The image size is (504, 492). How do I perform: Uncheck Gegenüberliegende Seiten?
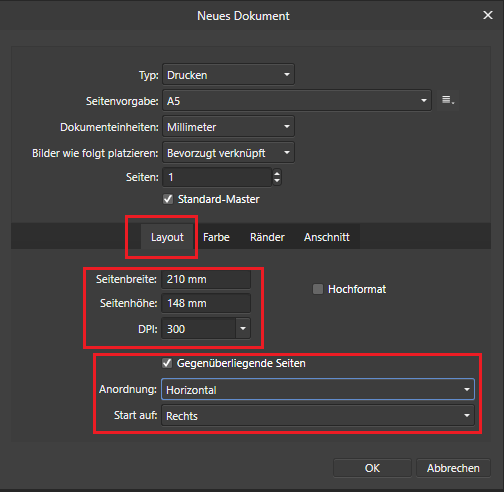[167, 363]
